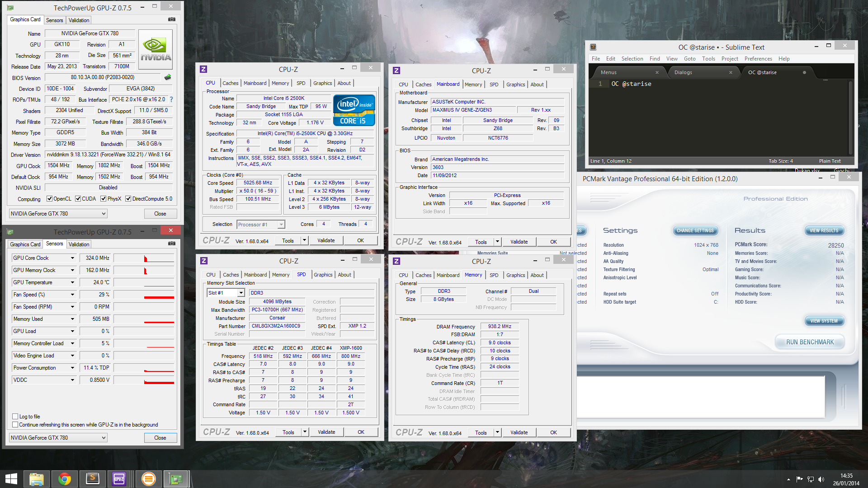Click the NVIDIA logo in GPU-Z

click(156, 49)
